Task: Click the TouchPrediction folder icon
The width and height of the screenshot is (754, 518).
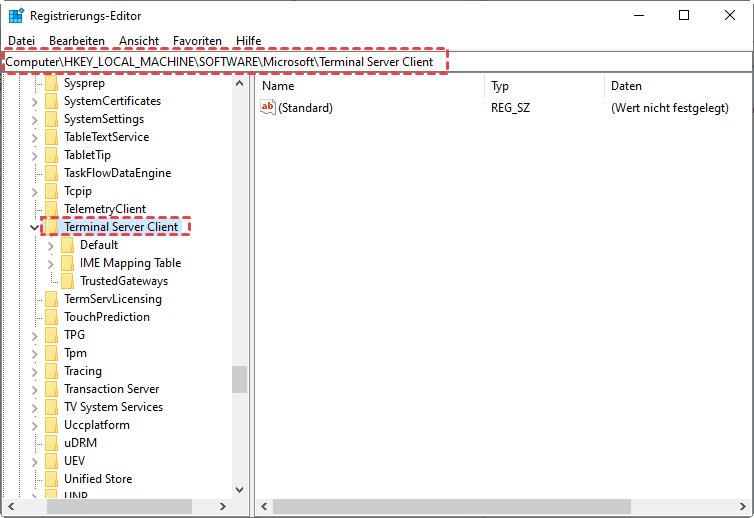Action: point(51,317)
